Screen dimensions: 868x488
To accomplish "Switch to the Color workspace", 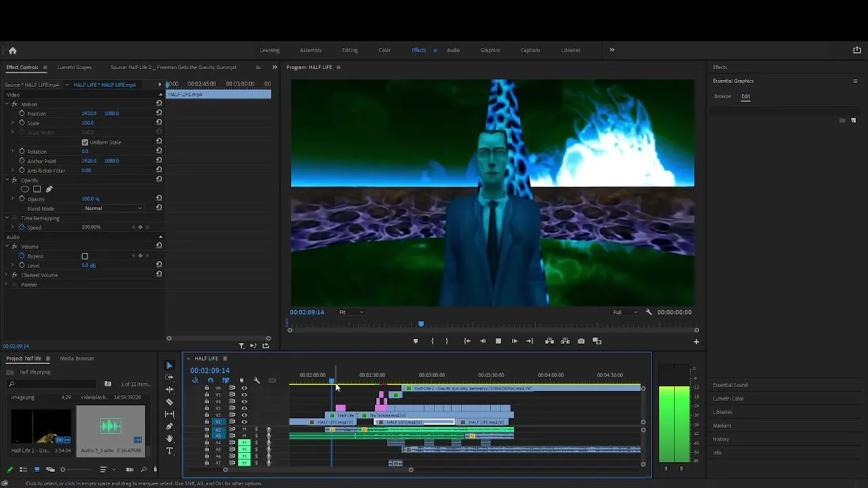I will point(384,50).
